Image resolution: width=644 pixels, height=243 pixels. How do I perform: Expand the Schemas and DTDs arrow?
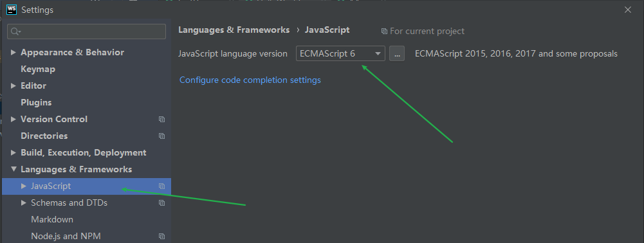point(23,203)
